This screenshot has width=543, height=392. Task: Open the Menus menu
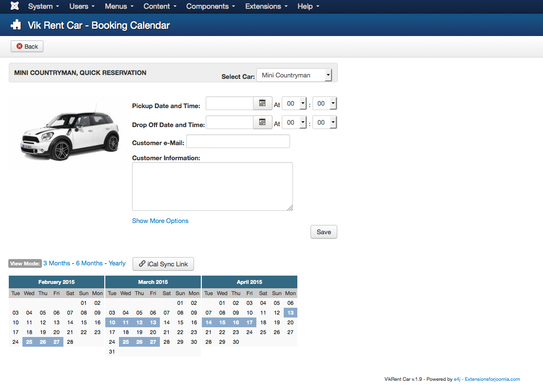pyautogui.click(x=119, y=6)
